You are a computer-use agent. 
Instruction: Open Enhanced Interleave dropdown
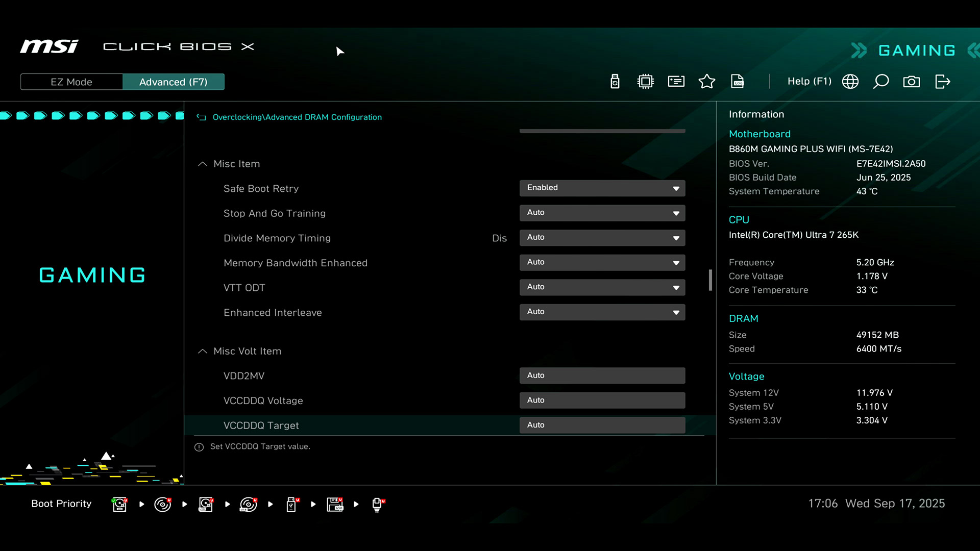602,312
